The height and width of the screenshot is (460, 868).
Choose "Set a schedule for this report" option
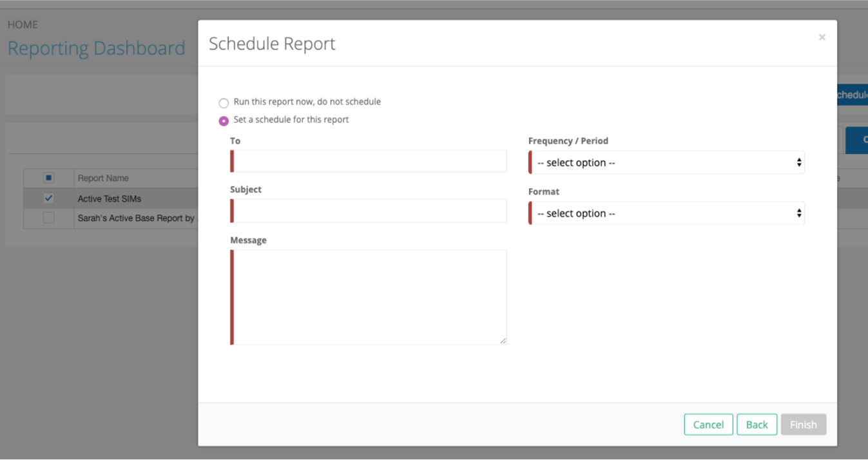click(224, 120)
